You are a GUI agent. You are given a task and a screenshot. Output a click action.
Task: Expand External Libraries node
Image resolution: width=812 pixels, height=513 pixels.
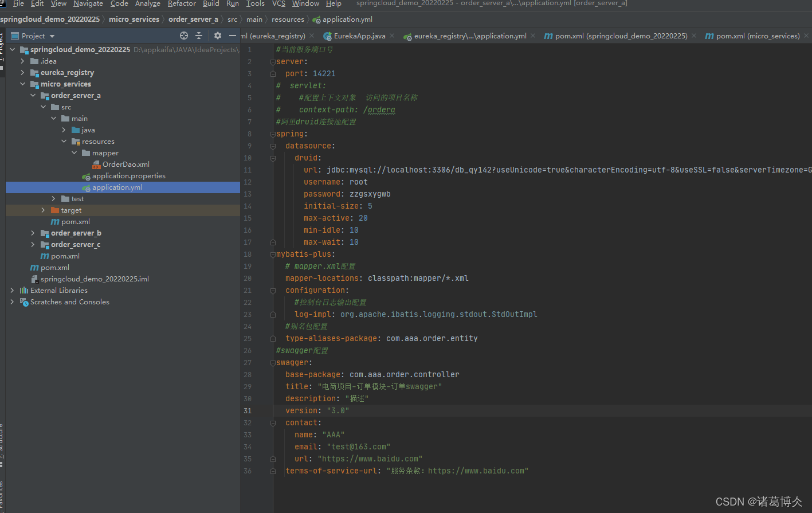(x=12, y=291)
